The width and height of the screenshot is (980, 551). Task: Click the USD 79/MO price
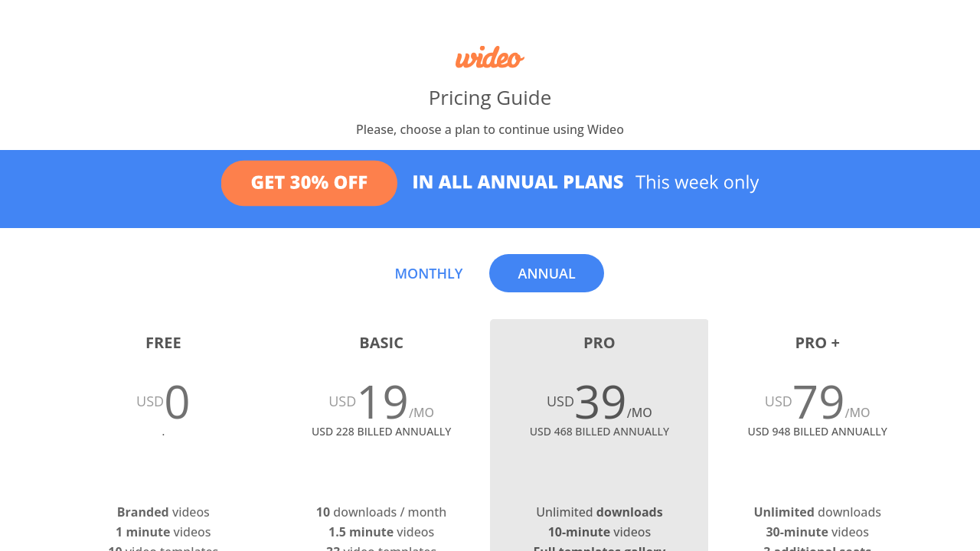pos(818,403)
